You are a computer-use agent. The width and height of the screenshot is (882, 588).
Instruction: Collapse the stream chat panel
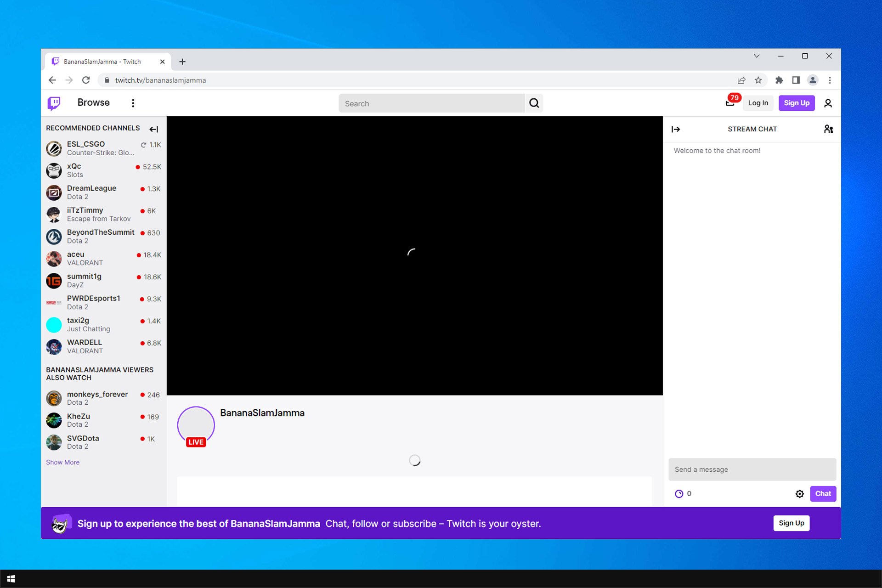click(676, 129)
